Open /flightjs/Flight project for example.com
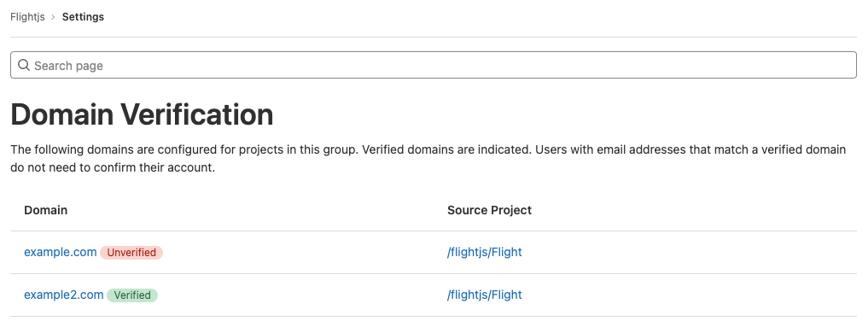This screenshot has width=868, height=333. (485, 252)
